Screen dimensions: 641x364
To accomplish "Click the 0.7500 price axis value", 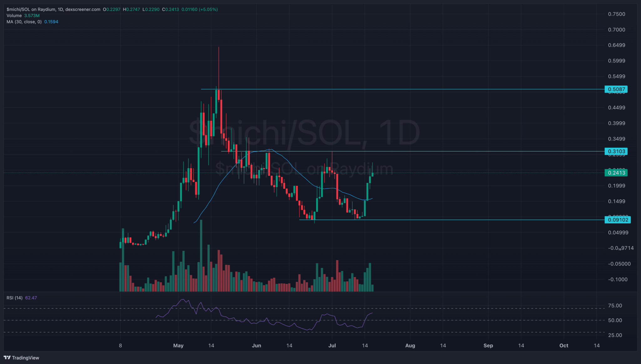I will 617,14.
